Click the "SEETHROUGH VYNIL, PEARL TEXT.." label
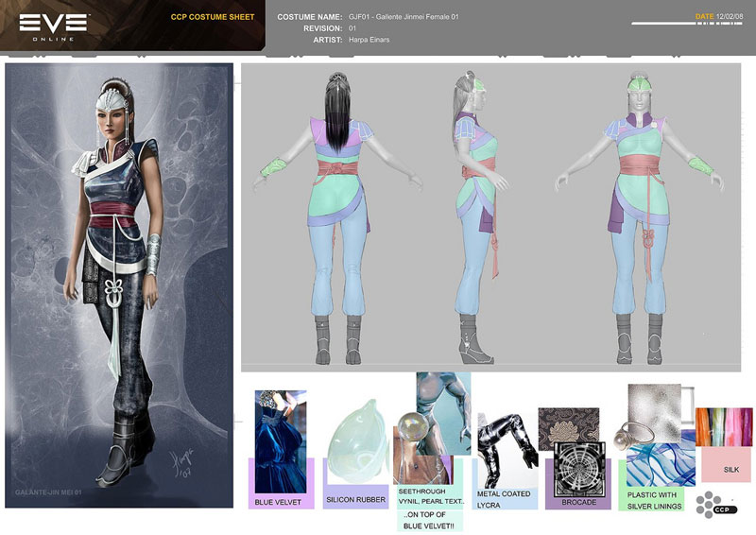Image resolution: width=756 pixels, height=535 pixels. 432,496
